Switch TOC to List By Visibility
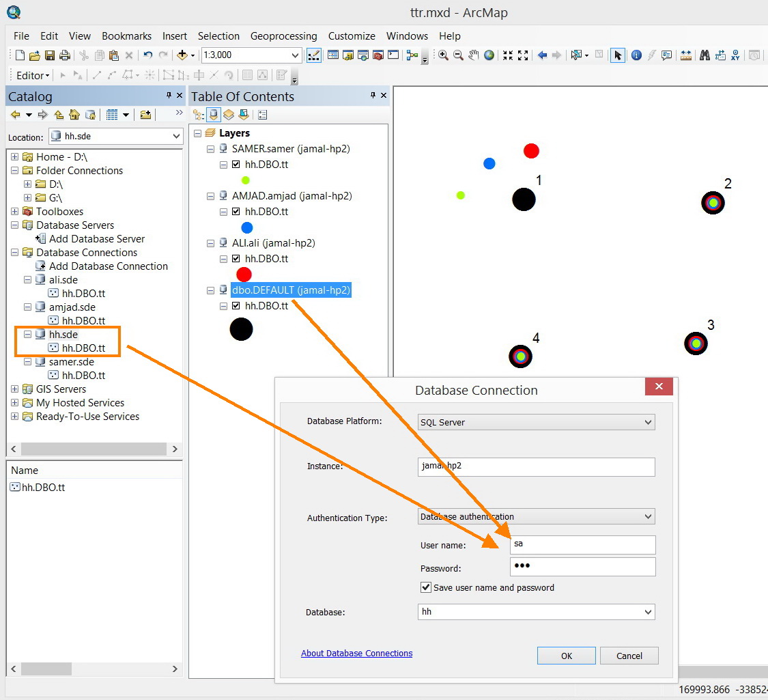Image resolution: width=768 pixels, height=700 pixels. click(229, 115)
